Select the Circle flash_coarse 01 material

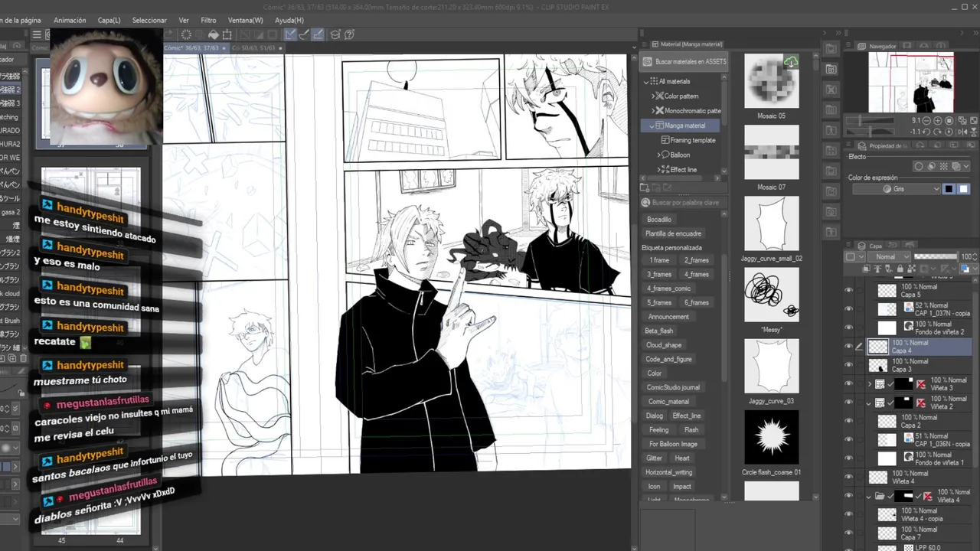click(771, 438)
